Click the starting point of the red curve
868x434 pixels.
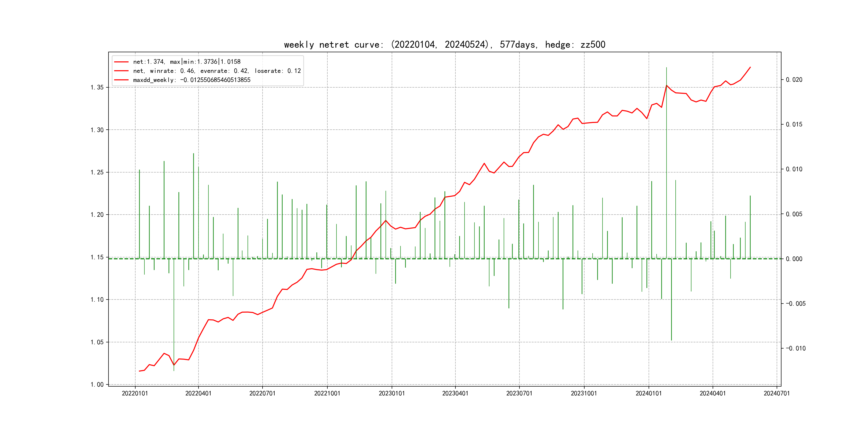pos(139,371)
